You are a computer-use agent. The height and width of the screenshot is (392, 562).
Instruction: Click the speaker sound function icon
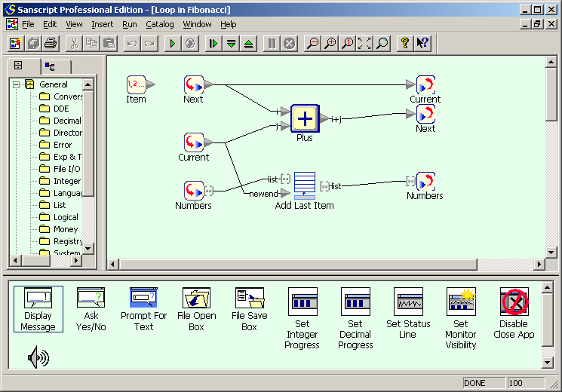coord(38,357)
